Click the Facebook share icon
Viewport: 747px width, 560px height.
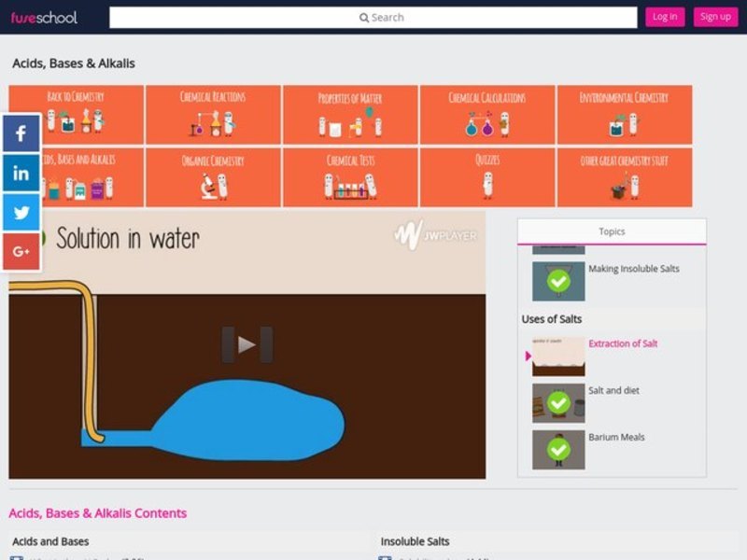point(21,133)
